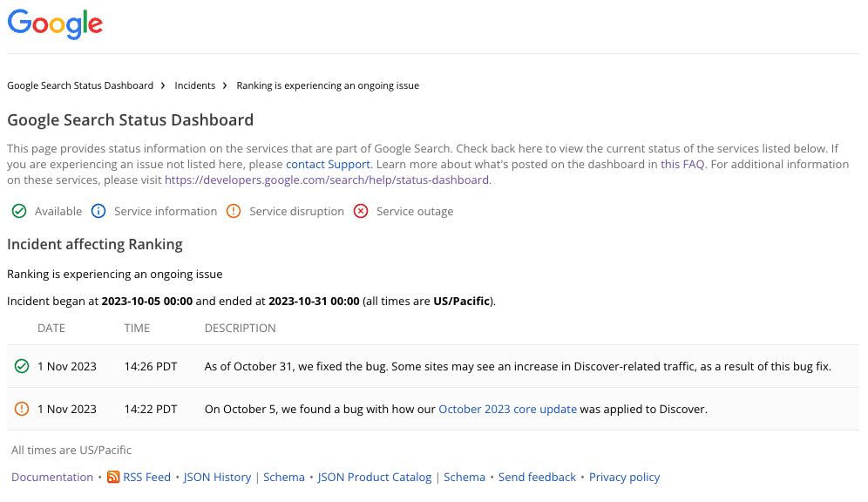Click the 2023-10-05 00:00 start time
Screen dimensions: 868x502
point(147,301)
